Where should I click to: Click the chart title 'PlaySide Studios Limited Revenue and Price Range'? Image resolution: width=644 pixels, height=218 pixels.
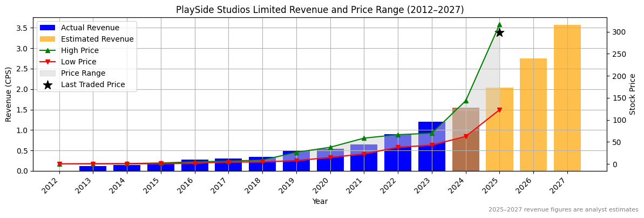320,9
